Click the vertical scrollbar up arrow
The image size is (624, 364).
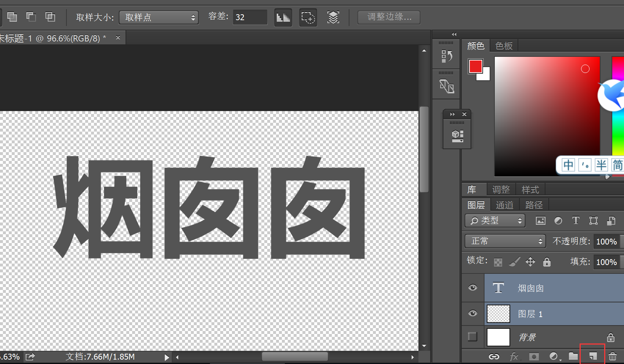[x=424, y=51]
